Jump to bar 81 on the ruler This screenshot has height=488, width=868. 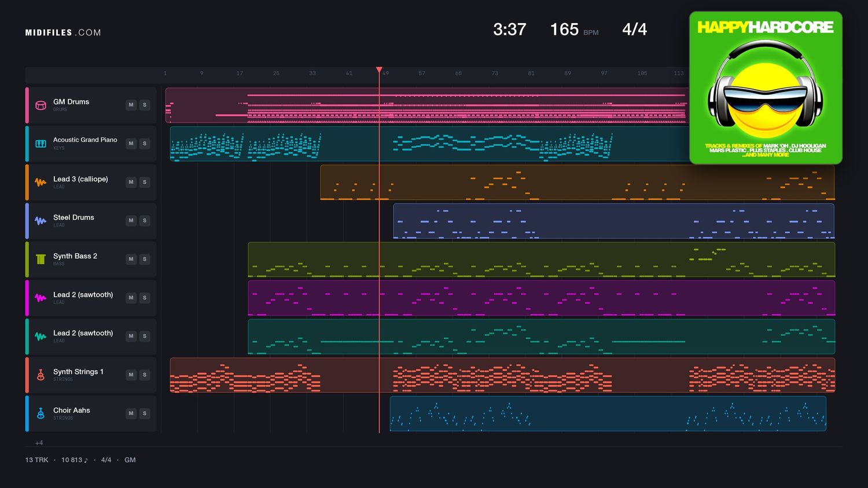531,73
